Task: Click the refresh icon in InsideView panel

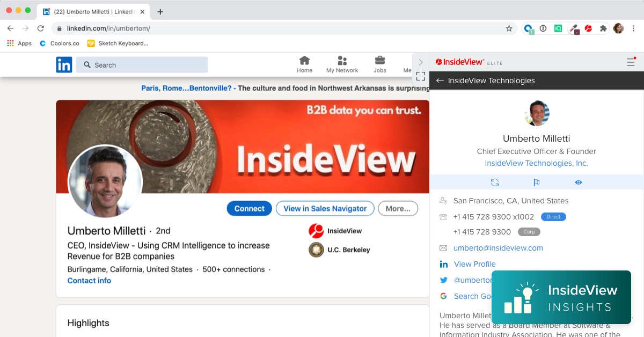Action: click(x=495, y=182)
